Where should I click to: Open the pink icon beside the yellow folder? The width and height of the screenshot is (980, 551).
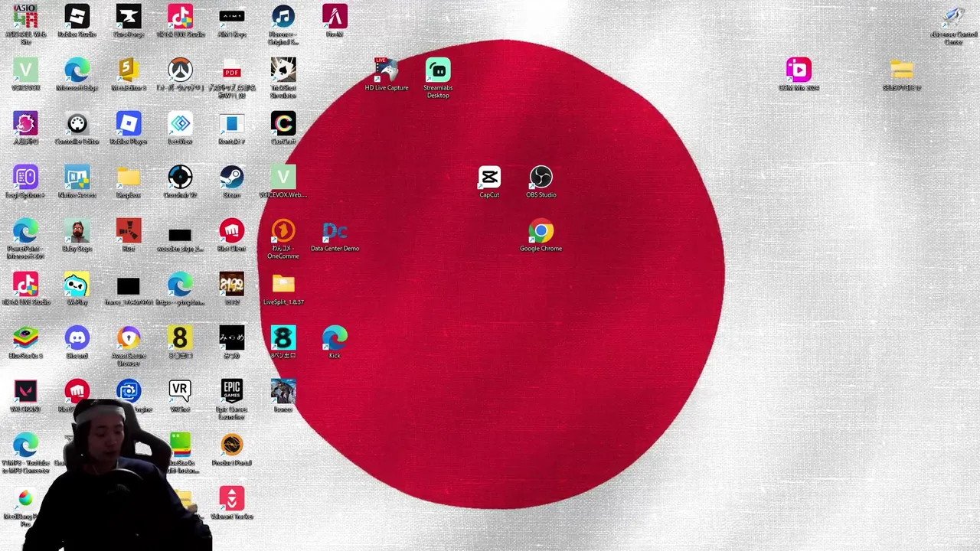[x=799, y=70]
